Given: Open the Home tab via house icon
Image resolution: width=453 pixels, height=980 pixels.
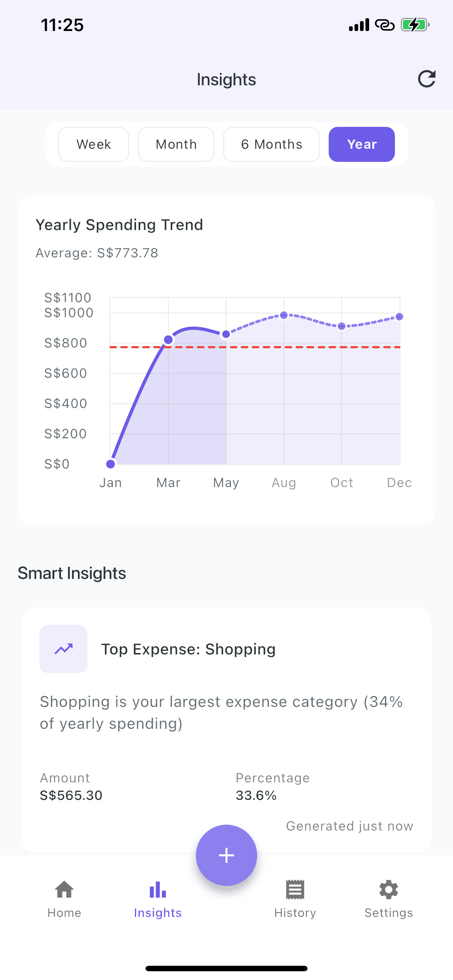Looking at the screenshot, I should (63, 890).
